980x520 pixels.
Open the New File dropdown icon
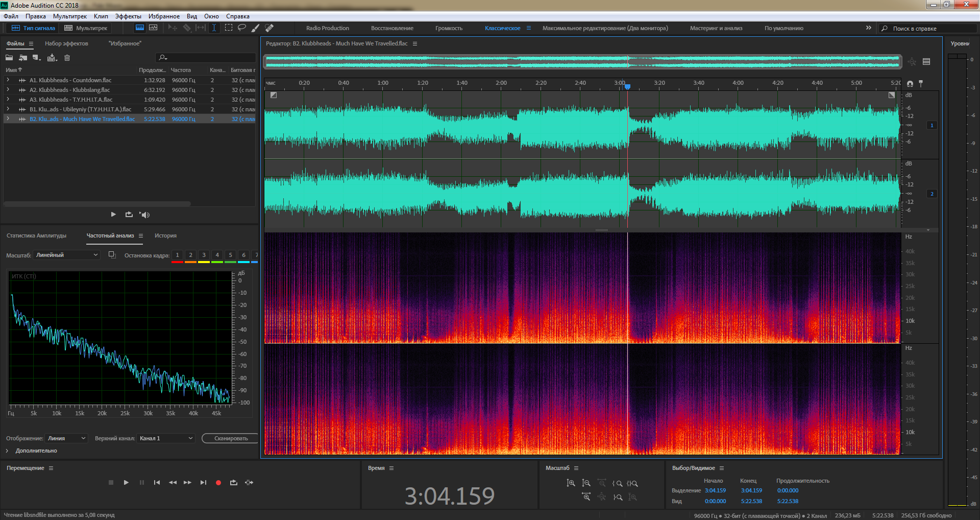click(37, 58)
